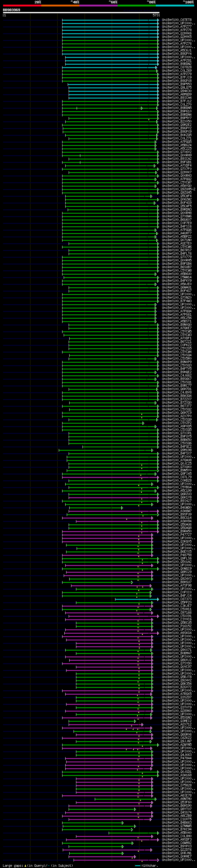Click the =100char. scale legend
Image resolution: width=197 pixels, height=868 pixels.
[147, 866]
